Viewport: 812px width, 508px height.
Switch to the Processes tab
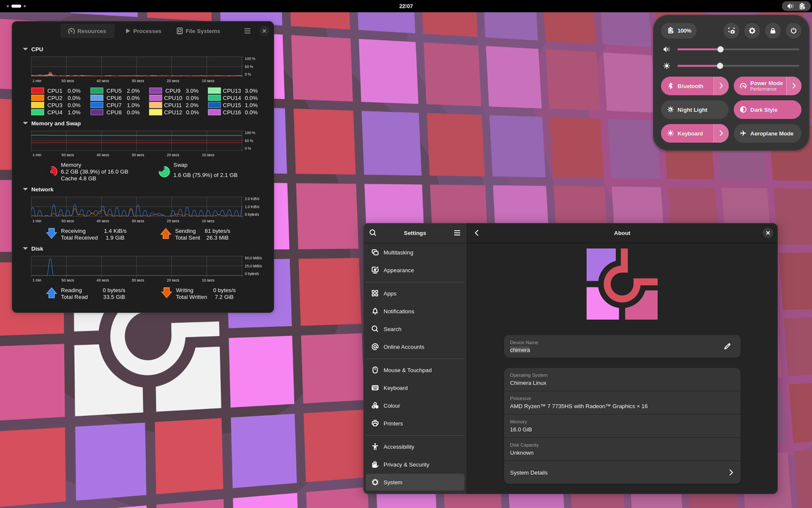point(143,31)
